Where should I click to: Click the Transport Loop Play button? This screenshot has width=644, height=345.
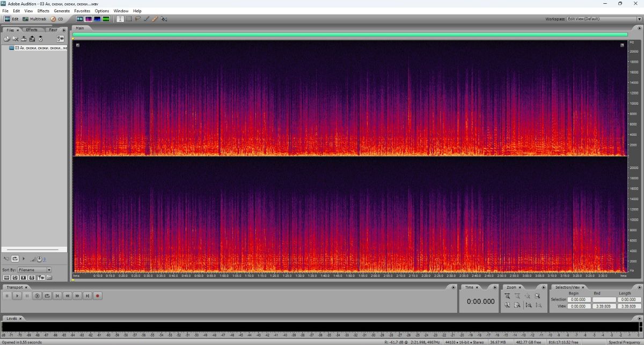(x=47, y=296)
